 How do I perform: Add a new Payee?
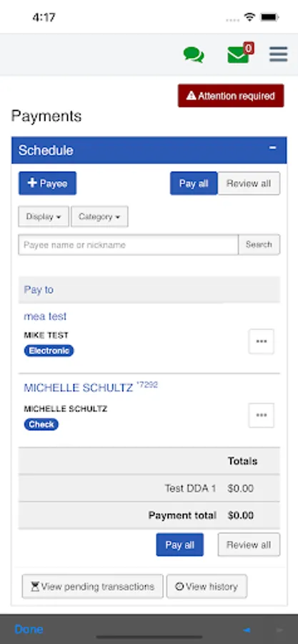tap(48, 183)
